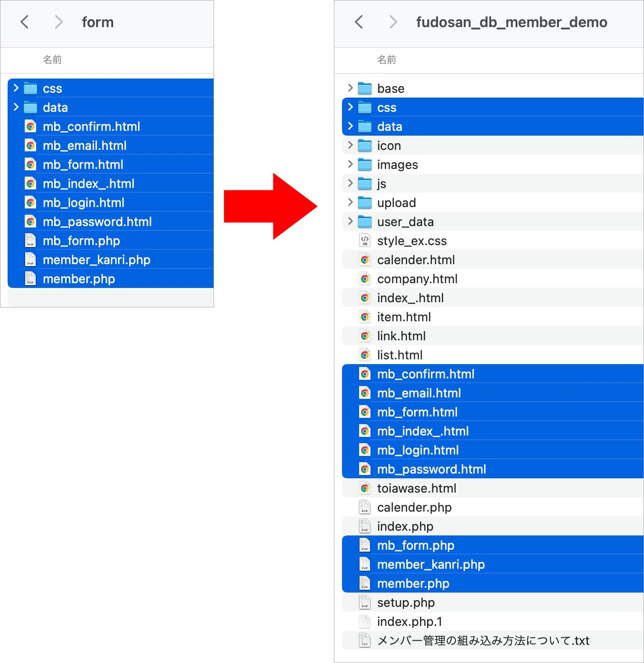Click the images folder icon

pyautogui.click(x=365, y=165)
